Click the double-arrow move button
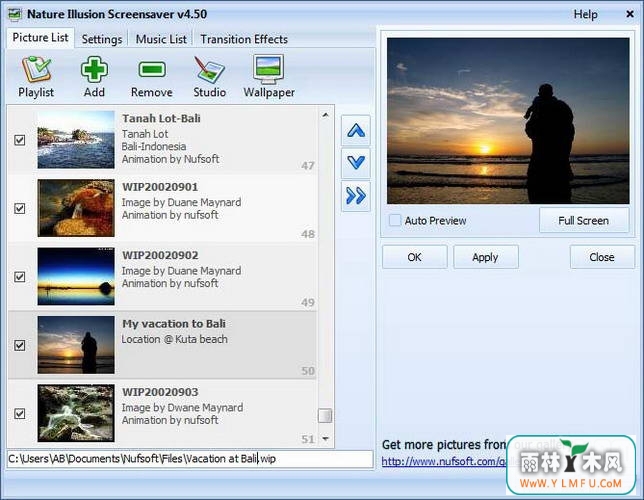644x500 pixels. coord(356,196)
